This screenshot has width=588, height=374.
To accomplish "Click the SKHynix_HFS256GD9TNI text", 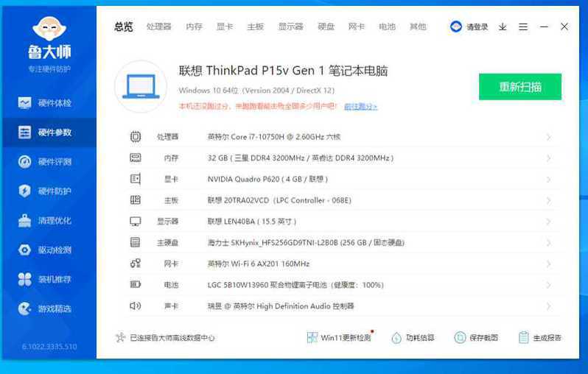I will 306,242.
